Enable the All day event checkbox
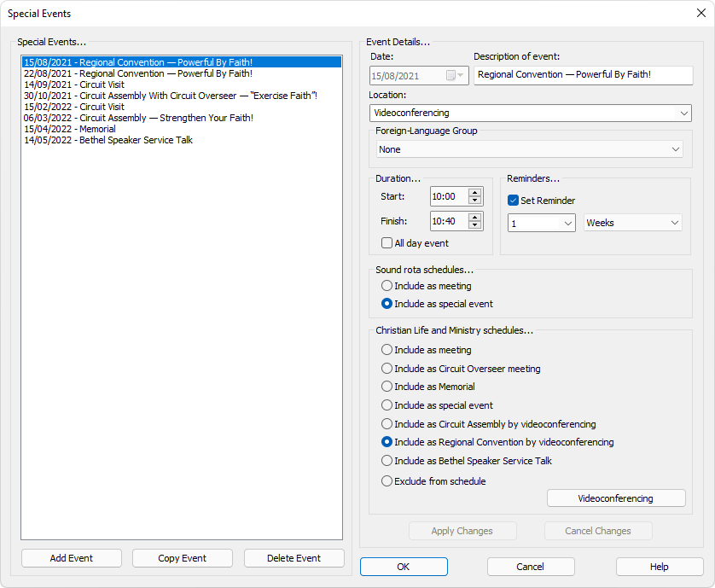Viewport: 715px width, 588px height. pyautogui.click(x=387, y=243)
